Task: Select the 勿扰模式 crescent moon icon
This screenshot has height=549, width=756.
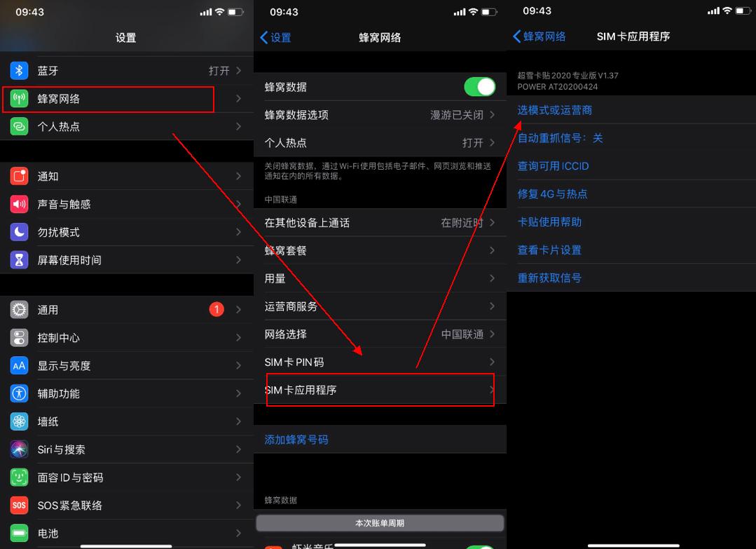Action: pyautogui.click(x=19, y=232)
